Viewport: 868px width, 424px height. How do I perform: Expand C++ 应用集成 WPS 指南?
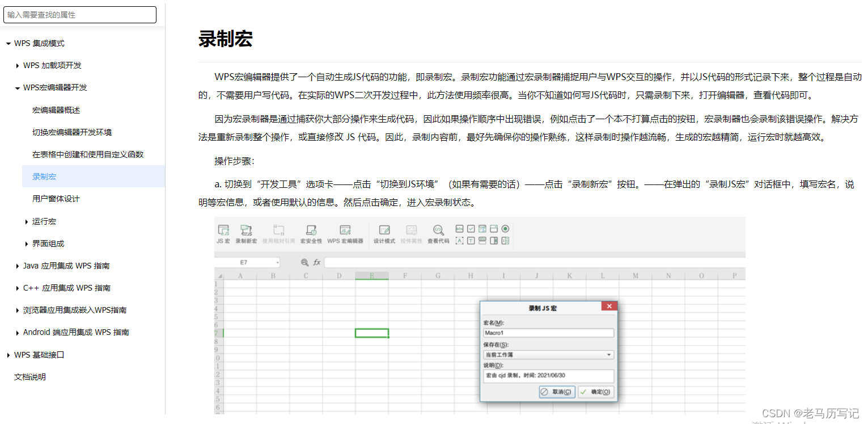tap(18, 288)
